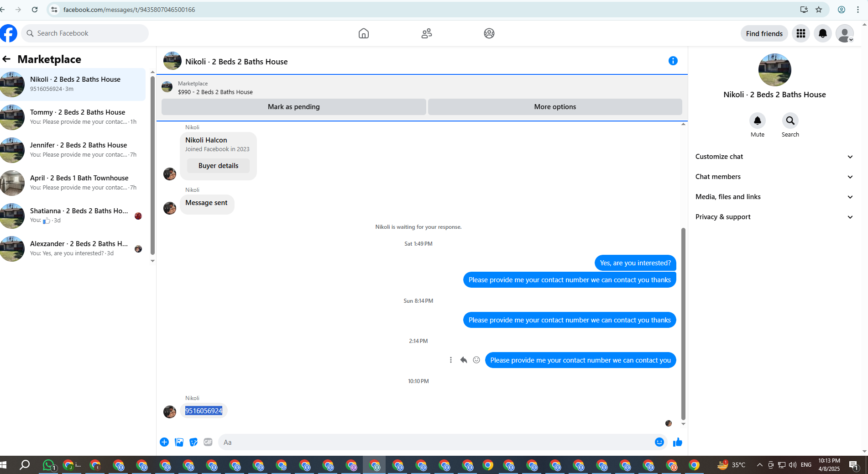Click Nikoli's avatar beside the phone number
The image size is (868, 474).
170,412
